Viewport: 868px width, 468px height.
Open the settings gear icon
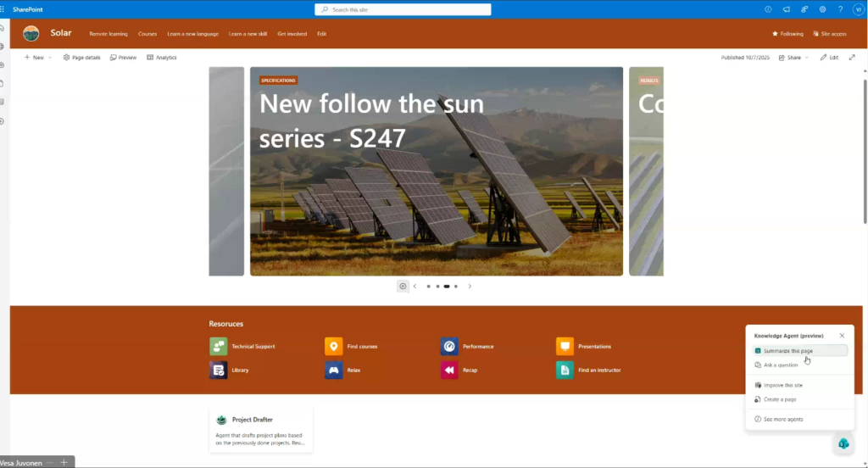[x=822, y=9]
